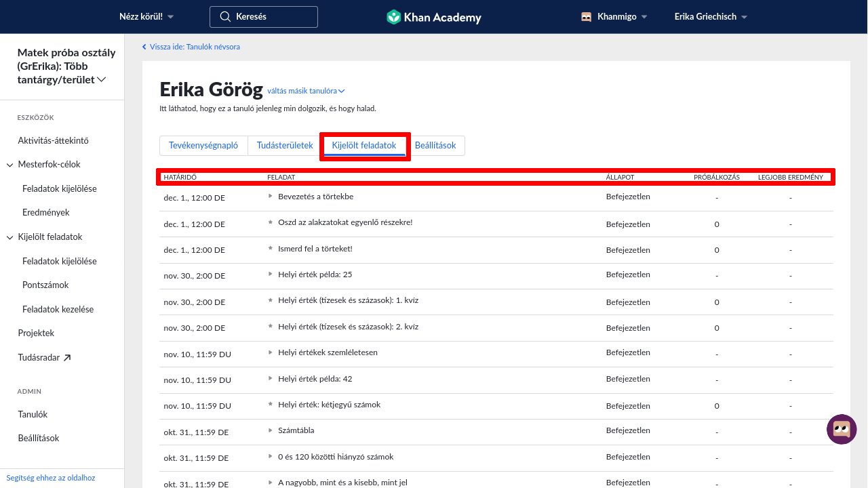
Task: Click the LEGJOBB EREDMÉNY column header
Action: (791, 178)
